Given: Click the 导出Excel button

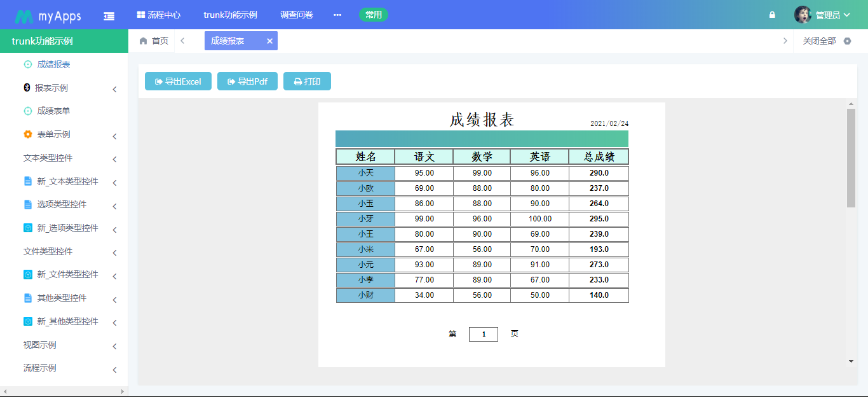Looking at the screenshot, I should (178, 81).
